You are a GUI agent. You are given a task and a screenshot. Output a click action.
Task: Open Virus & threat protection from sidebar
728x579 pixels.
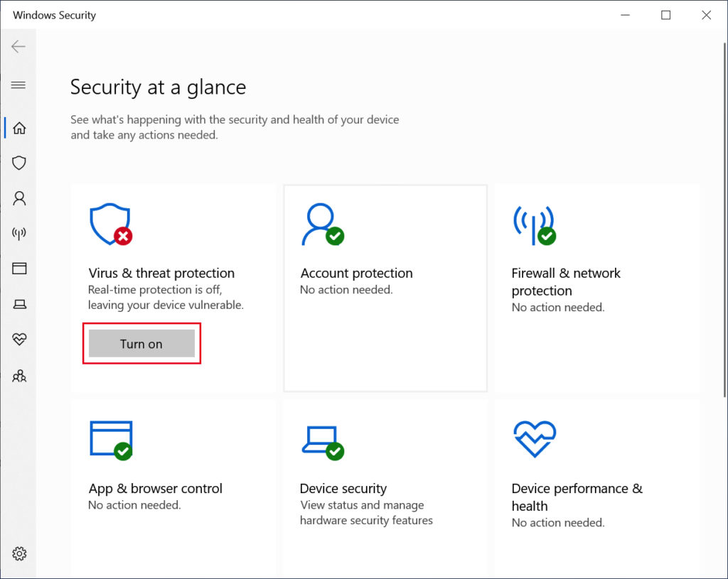click(x=19, y=163)
